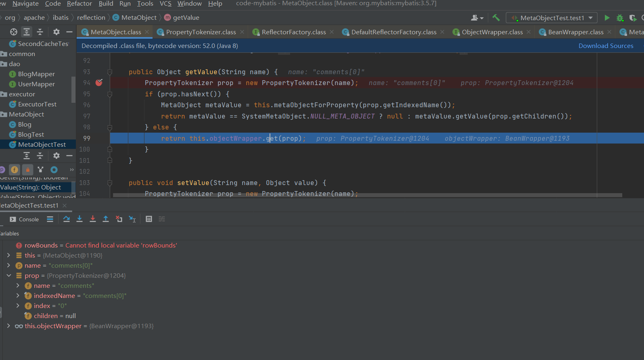Toggle show anonymous classes blue circle icon

(x=54, y=170)
